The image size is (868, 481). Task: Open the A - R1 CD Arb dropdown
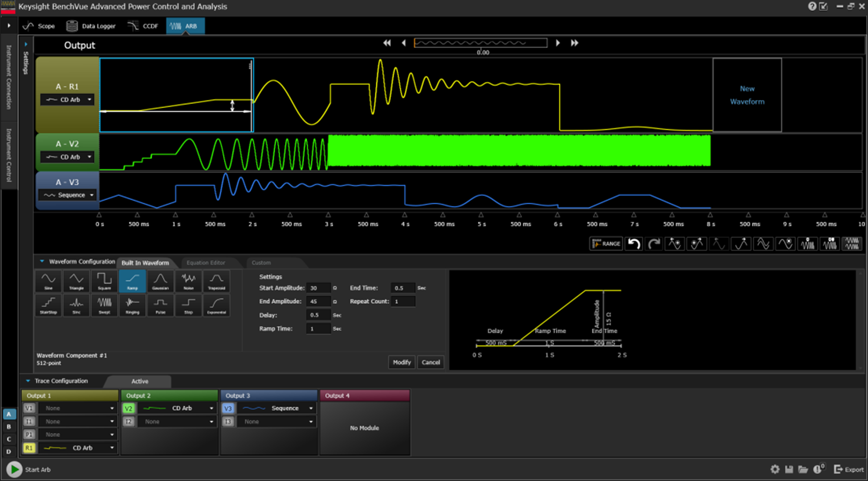pos(68,100)
